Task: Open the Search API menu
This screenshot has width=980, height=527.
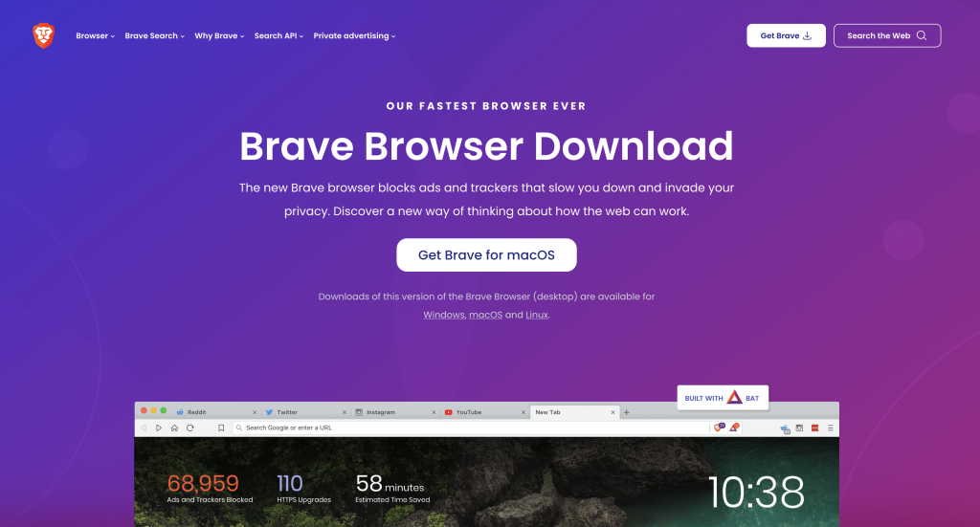Action: point(278,35)
